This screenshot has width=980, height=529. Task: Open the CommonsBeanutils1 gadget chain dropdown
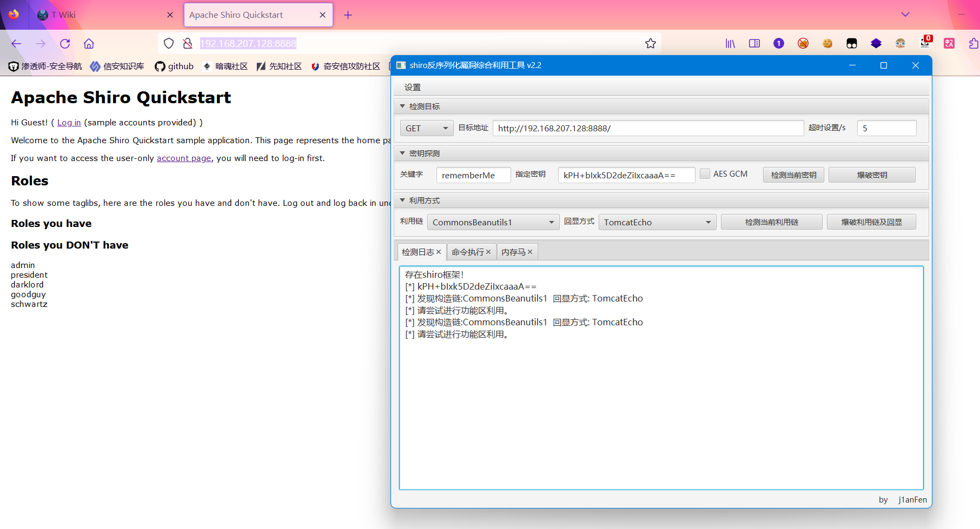point(493,223)
